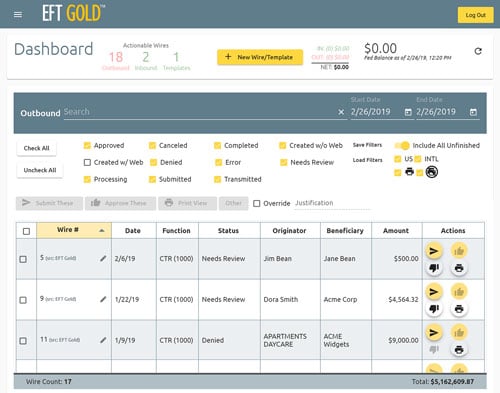Screen dimensions: 500x393
Task: Clear the Outbound search field
Action: coord(341,112)
